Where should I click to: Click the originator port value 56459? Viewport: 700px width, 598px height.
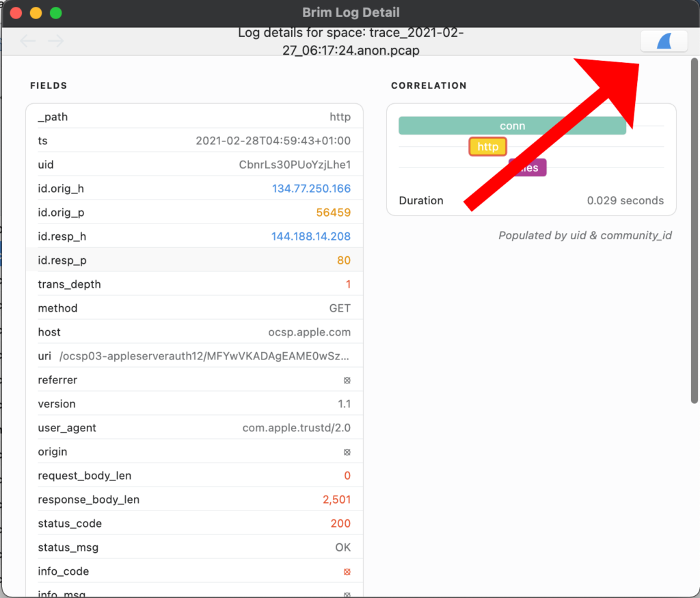tap(333, 213)
